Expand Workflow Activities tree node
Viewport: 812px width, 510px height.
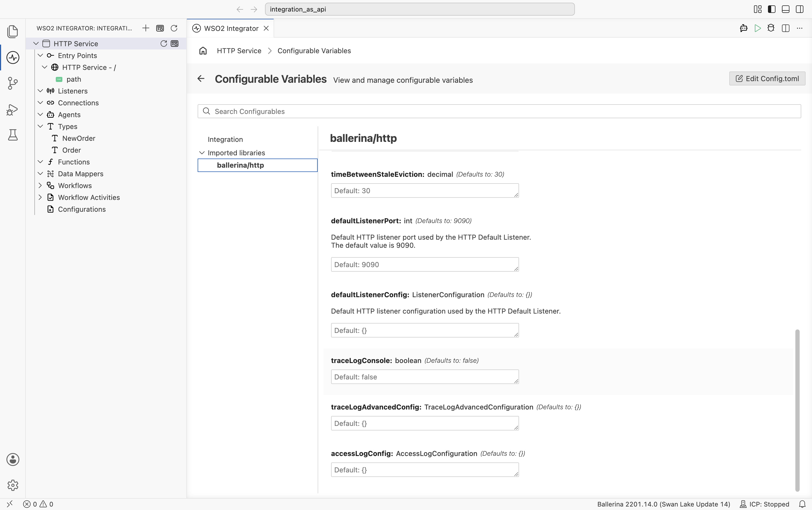(x=40, y=197)
